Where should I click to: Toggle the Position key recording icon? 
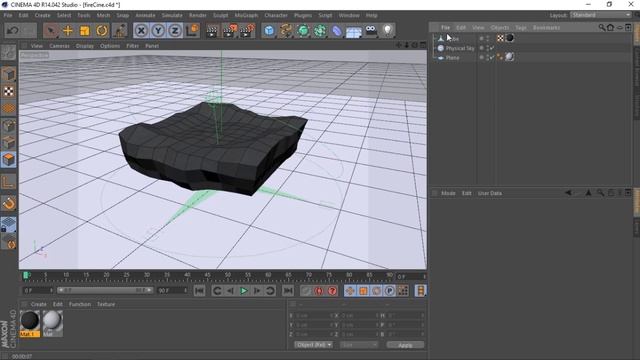[x=350, y=291]
